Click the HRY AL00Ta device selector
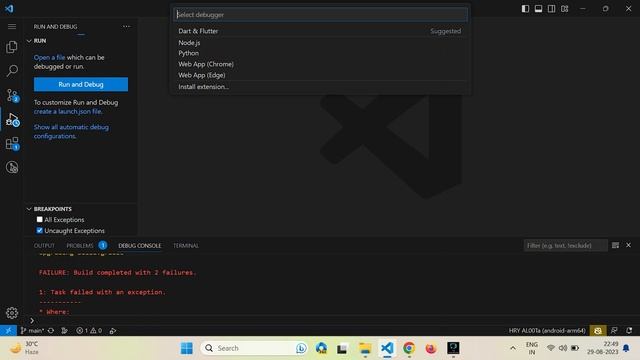Image resolution: width=640 pixels, height=360 pixels. (x=547, y=330)
